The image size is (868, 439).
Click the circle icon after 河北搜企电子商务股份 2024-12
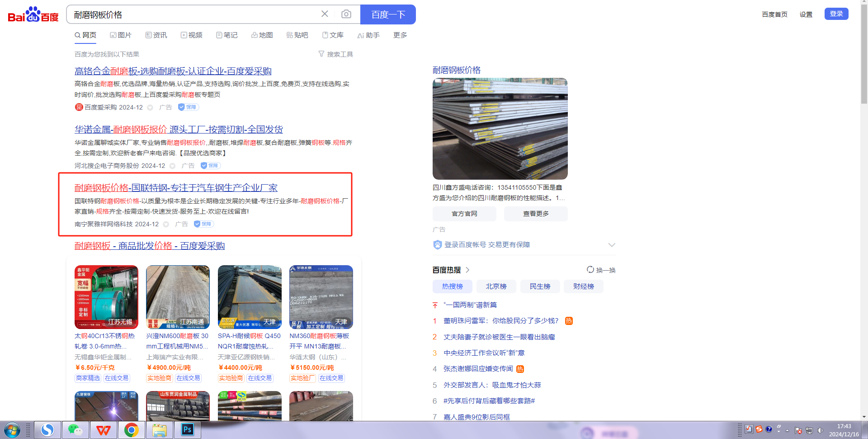coord(172,166)
